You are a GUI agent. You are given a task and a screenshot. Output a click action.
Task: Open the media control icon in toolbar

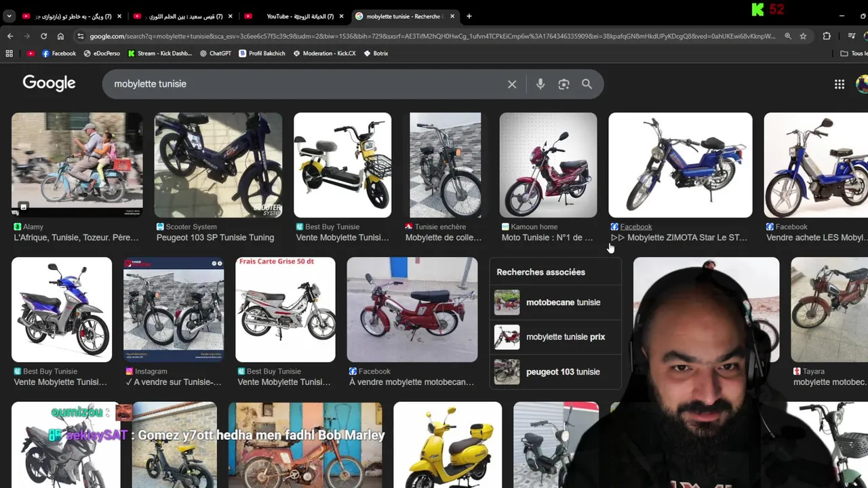(x=852, y=36)
